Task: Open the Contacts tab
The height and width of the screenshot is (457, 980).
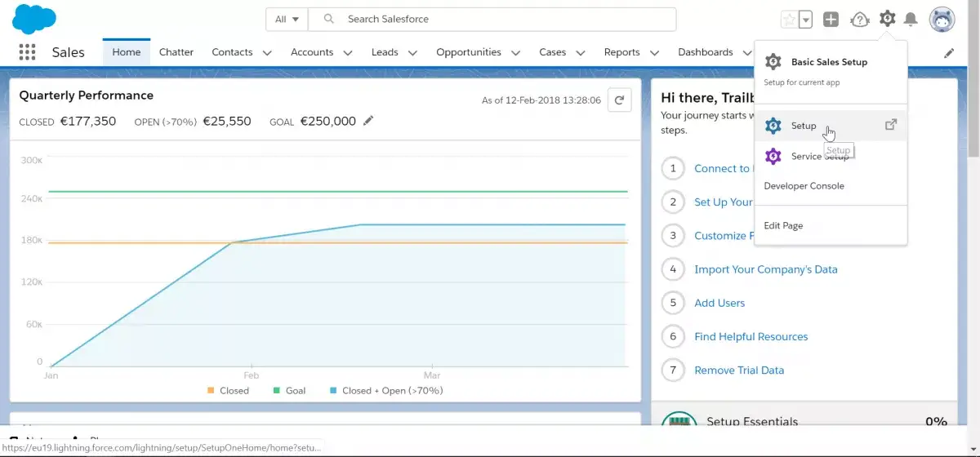Action: pos(232,52)
